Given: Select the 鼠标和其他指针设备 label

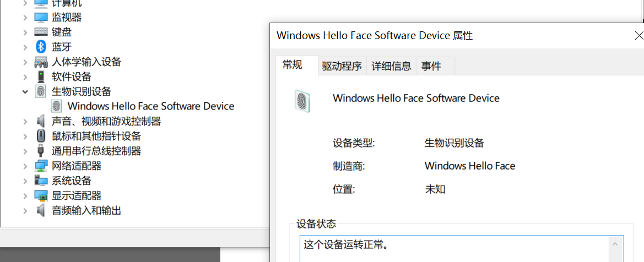Looking at the screenshot, I should click(x=96, y=135).
